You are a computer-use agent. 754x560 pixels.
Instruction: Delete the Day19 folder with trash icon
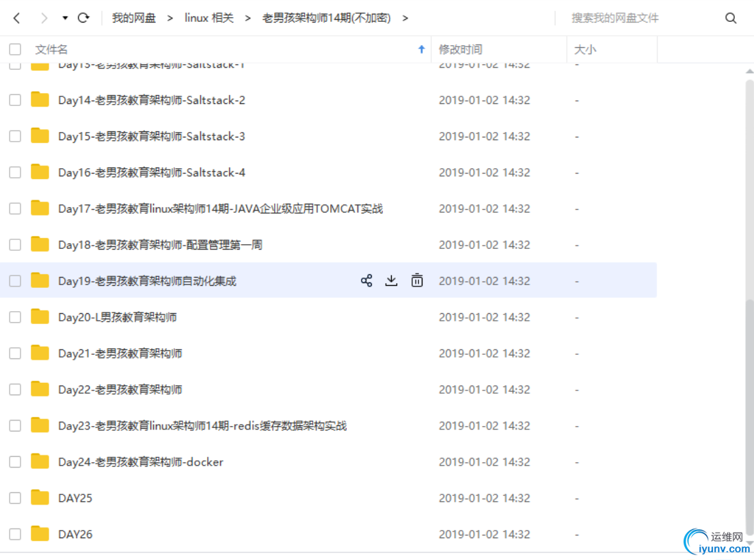417,280
